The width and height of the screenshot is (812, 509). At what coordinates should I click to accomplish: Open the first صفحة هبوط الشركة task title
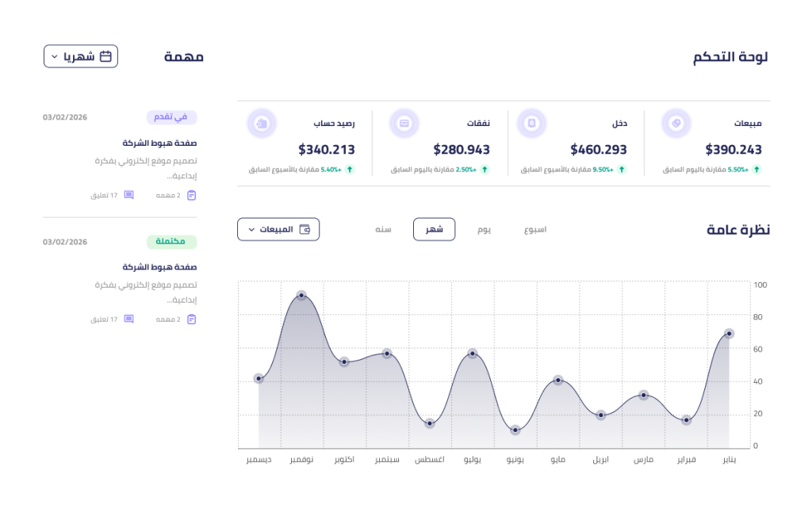(159, 144)
